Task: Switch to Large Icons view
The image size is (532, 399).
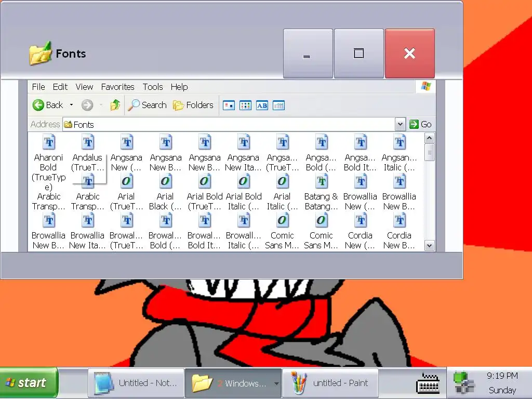Action: click(x=229, y=105)
